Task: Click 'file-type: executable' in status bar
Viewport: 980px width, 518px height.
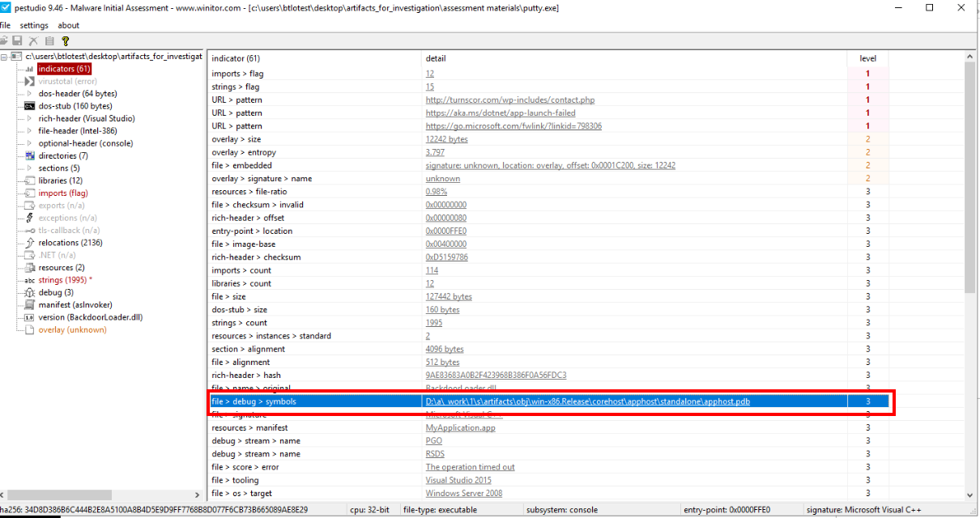Action: 440,510
